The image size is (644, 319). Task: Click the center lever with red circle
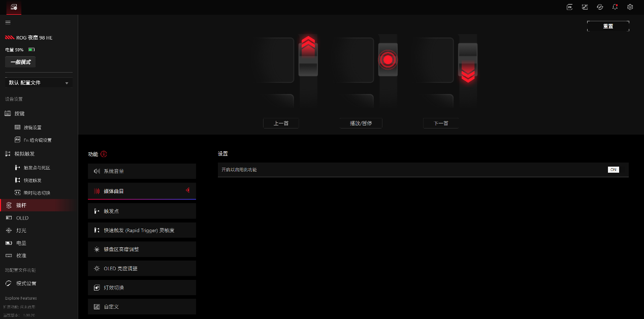point(388,60)
